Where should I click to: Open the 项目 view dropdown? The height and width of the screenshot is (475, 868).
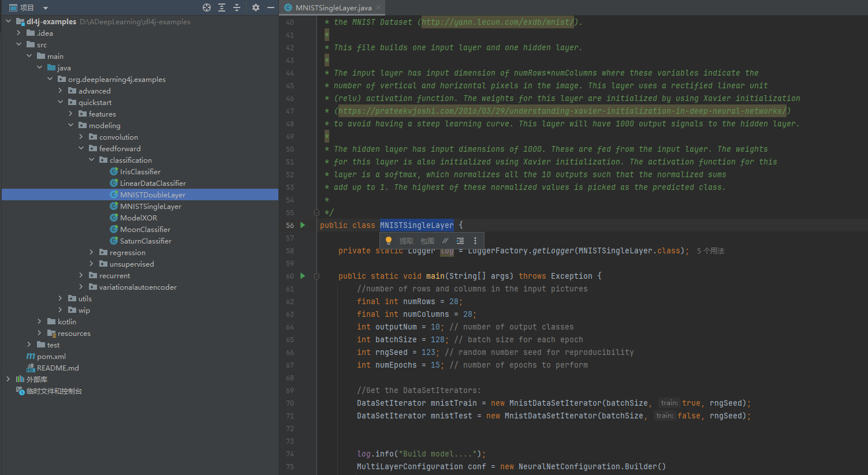click(46, 8)
